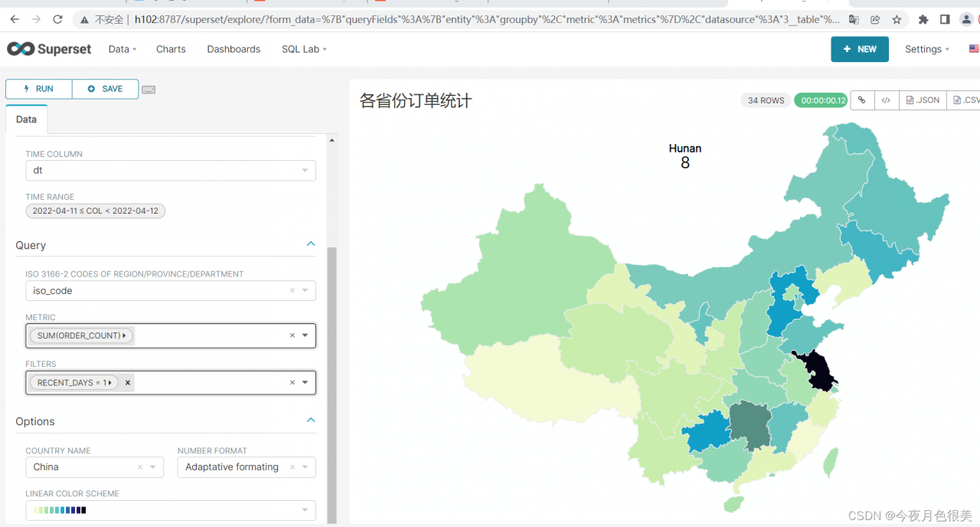Click the copy chart URL link icon
The image size is (980, 527).
pyautogui.click(x=861, y=100)
